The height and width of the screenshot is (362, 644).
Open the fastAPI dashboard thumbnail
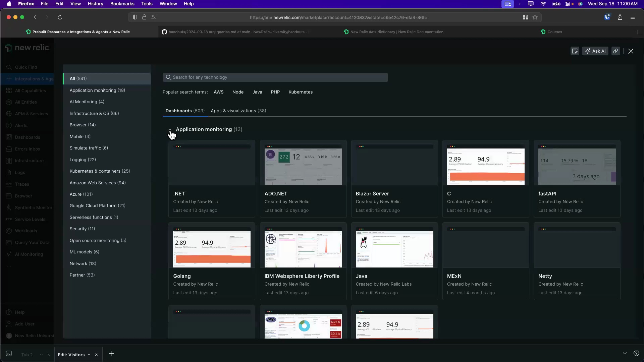(577, 165)
